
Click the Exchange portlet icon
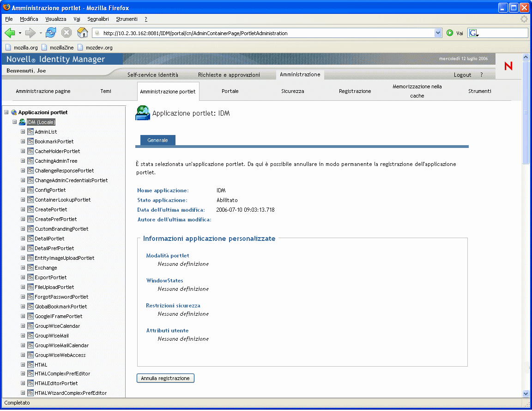coord(30,268)
